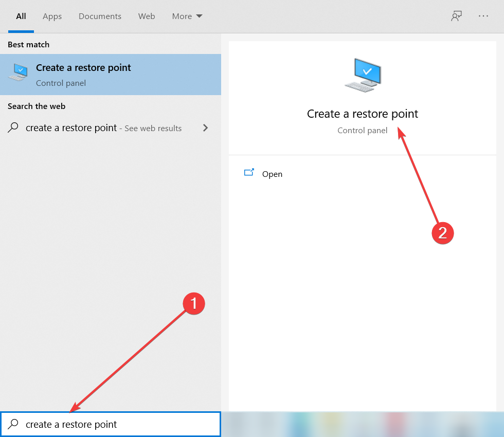Screen dimensions: 504x437
Task: Expand web results with the chevron arrow
Action: tap(205, 128)
